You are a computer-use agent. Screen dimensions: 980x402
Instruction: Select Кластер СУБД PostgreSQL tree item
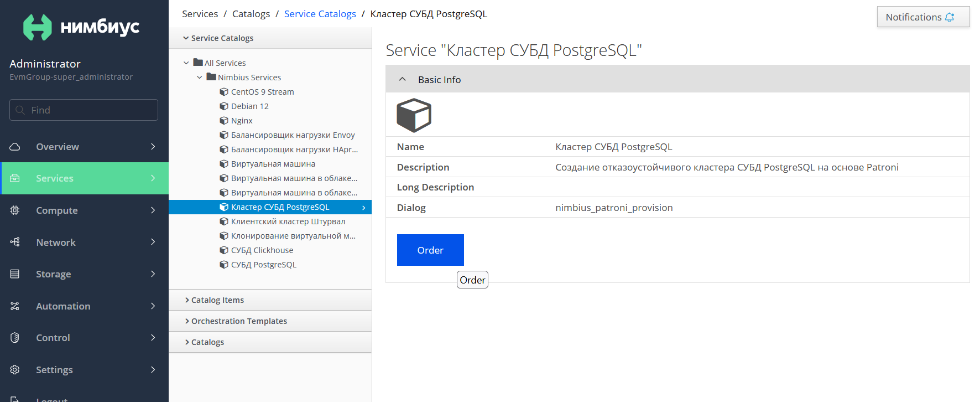270,207
